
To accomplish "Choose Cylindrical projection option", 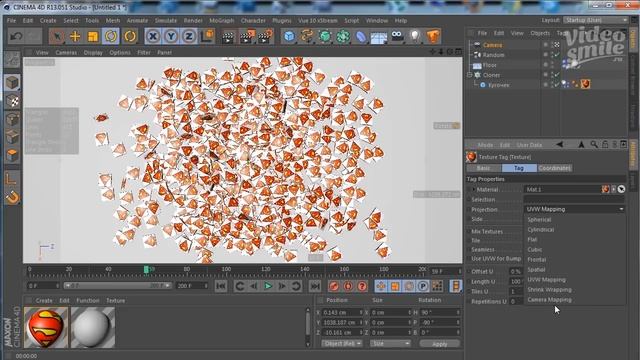I will tap(541, 229).
